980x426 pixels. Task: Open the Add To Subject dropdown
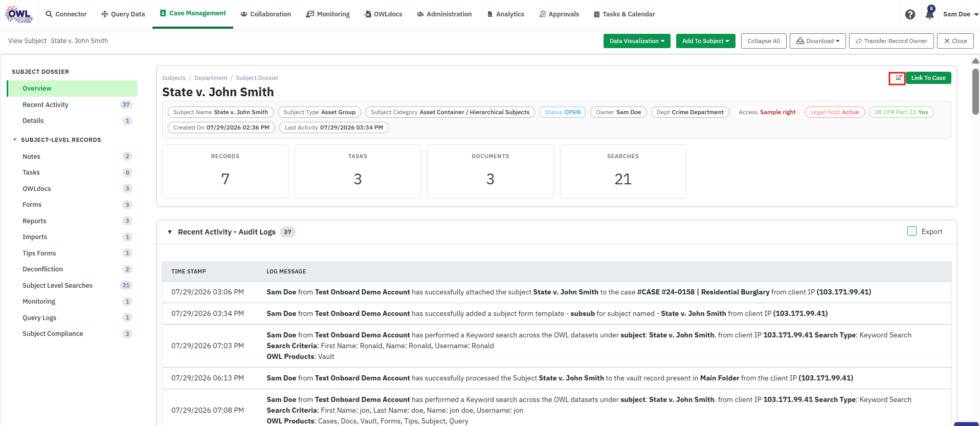(705, 41)
